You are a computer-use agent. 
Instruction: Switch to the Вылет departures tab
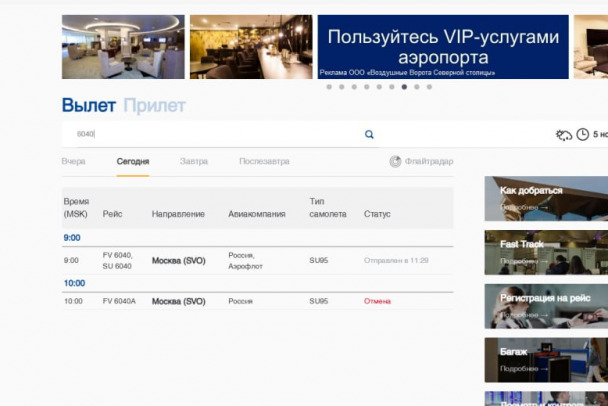point(88,106)
